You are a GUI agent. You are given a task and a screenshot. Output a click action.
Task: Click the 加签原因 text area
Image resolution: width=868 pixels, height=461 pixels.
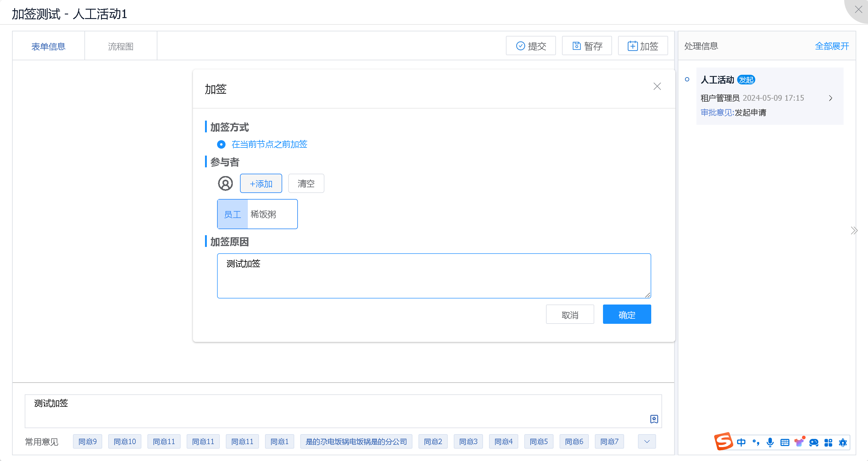[434, 276]
